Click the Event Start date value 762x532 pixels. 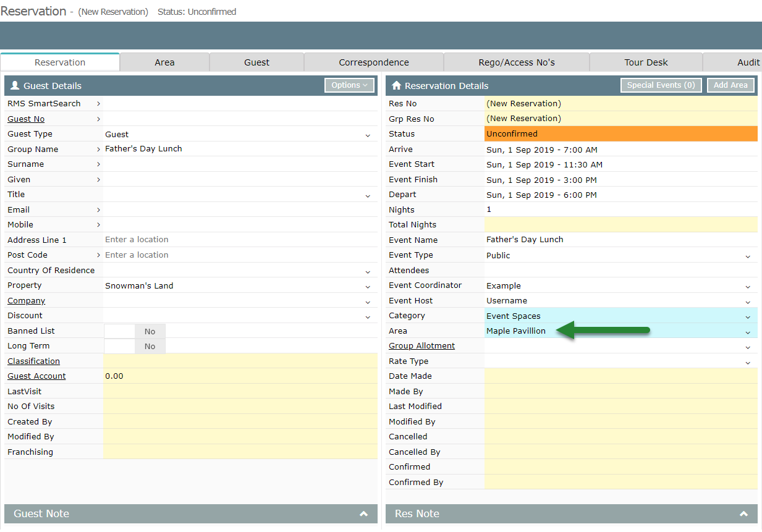(544, 165)
